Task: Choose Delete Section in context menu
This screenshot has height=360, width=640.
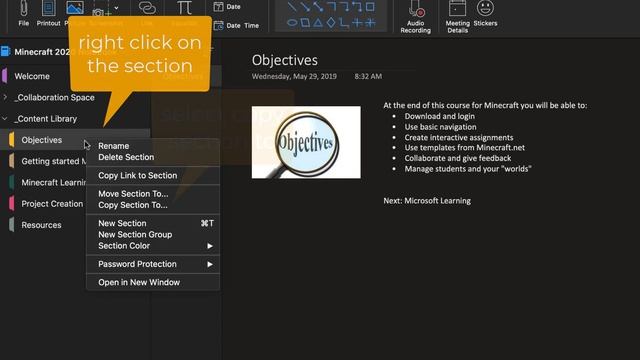Action: tap(126, 157)
